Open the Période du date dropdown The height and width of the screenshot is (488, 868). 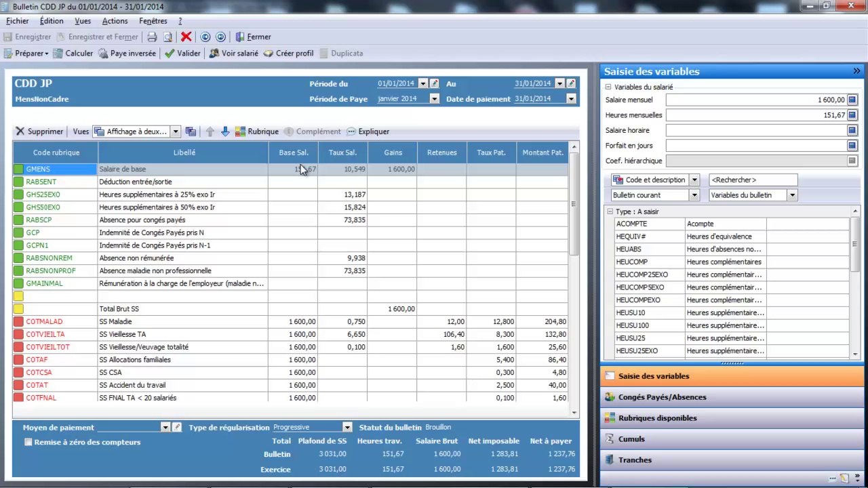click(422, 83)
